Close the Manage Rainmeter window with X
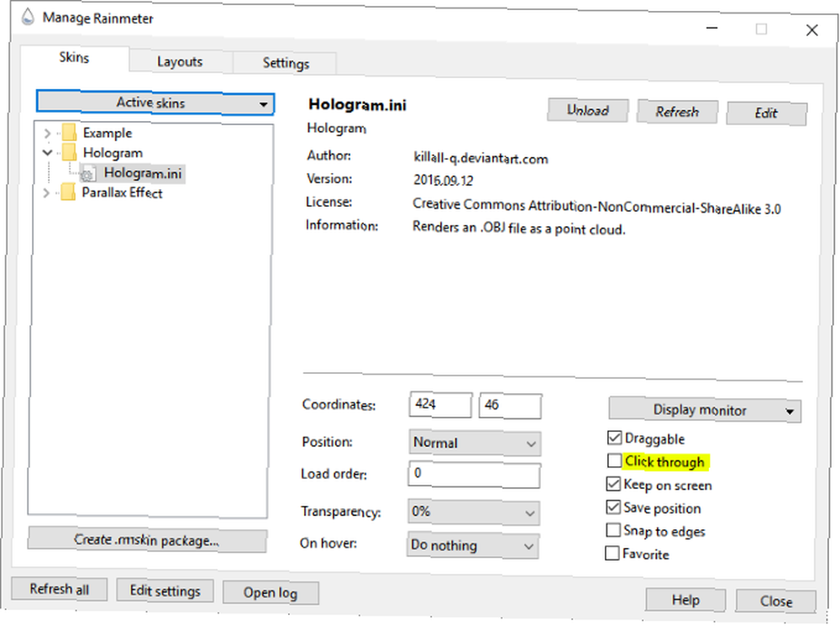The image size is (840, 626). pos(812,30)
